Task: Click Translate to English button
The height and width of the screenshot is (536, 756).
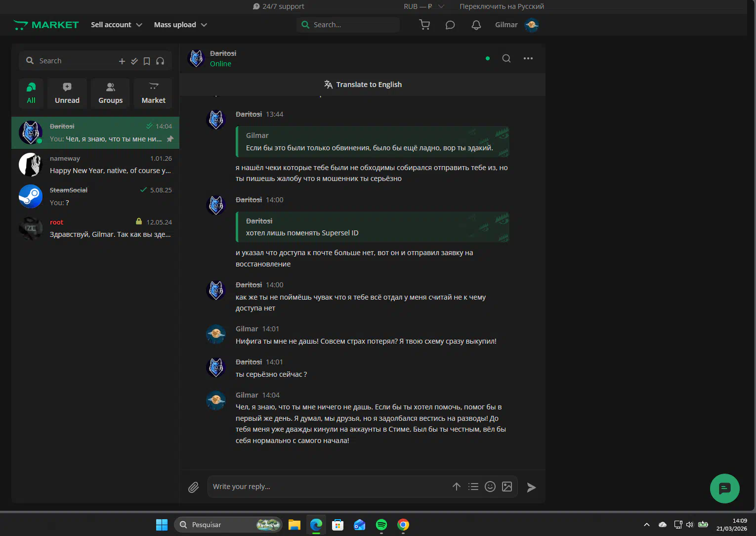Action: click(x=363, y=85)
